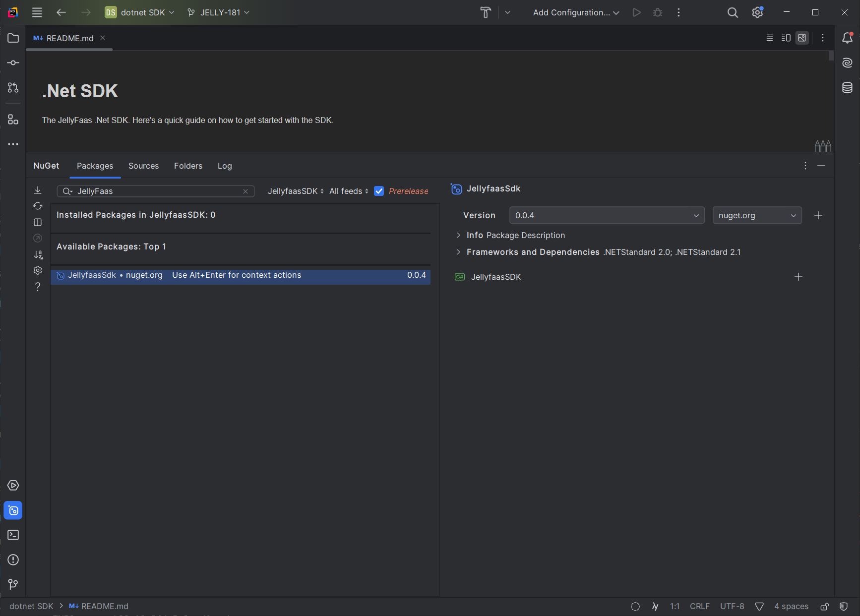The width and height of the screenshot is (860, 616).
Task: Click UTF-8 encoding in status bar
Action: pos(732,607)
